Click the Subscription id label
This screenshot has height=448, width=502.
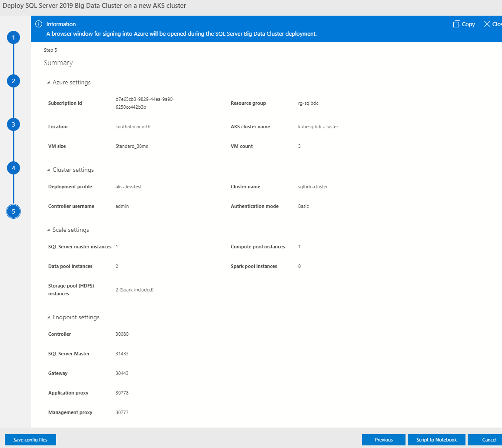65,103
